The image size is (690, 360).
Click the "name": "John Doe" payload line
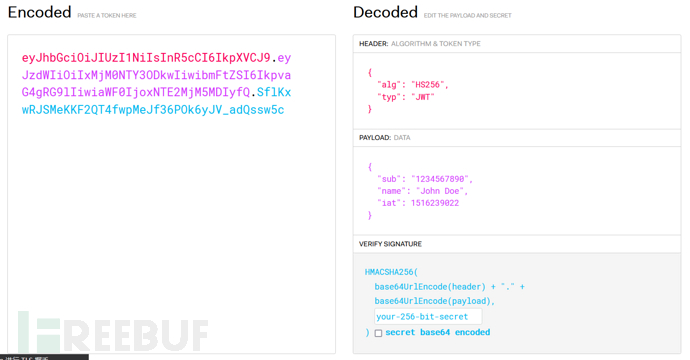pyautogui.click(x=422, y=191)
